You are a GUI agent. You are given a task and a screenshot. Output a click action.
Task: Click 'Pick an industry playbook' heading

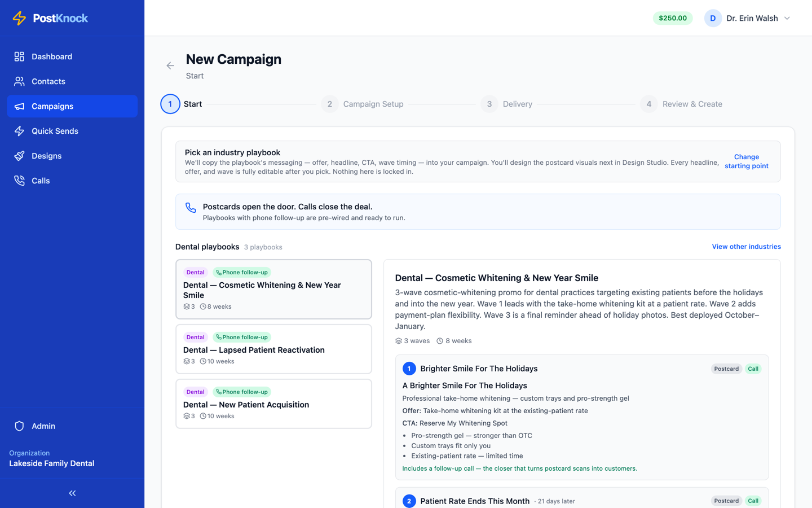tap(232, 152)
